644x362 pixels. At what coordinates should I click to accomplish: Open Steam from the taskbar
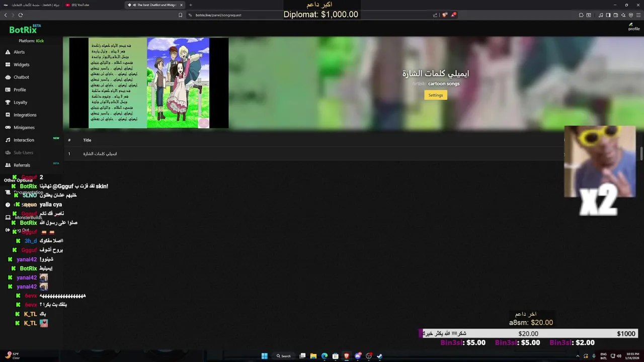(380, 356)
